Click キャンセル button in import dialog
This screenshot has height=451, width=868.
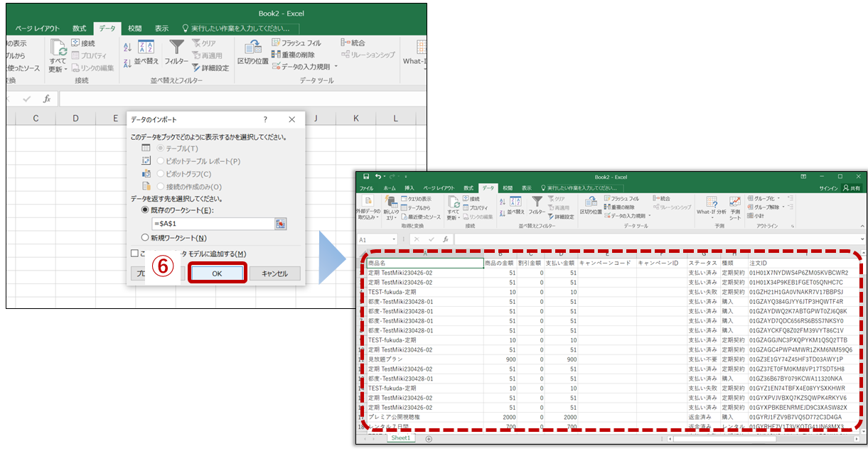[274, 273]
